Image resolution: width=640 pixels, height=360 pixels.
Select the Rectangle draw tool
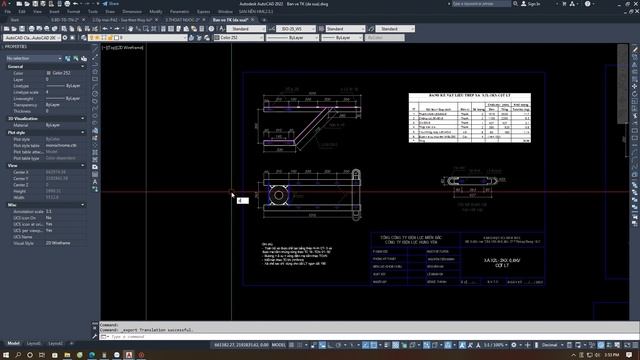pyautogui.click(x=95, y=79)
